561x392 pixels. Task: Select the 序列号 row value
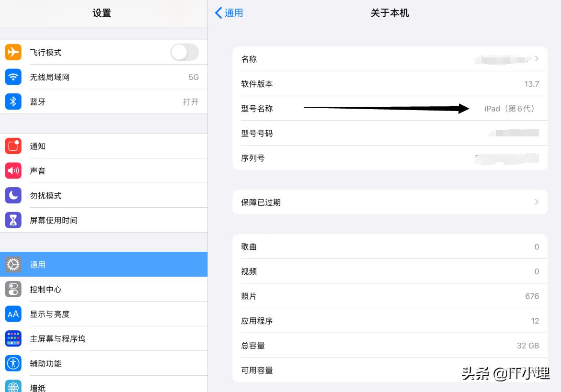pos(389,158)
